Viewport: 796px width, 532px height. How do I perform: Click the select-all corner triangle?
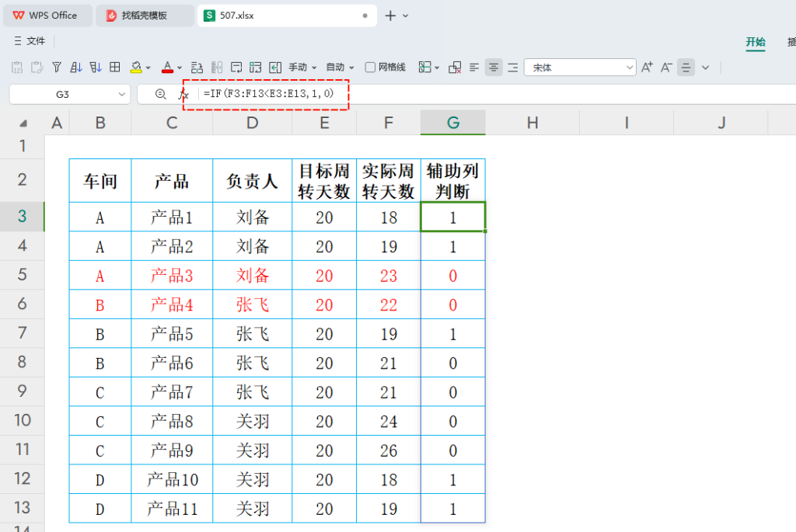tap(23, 123)
